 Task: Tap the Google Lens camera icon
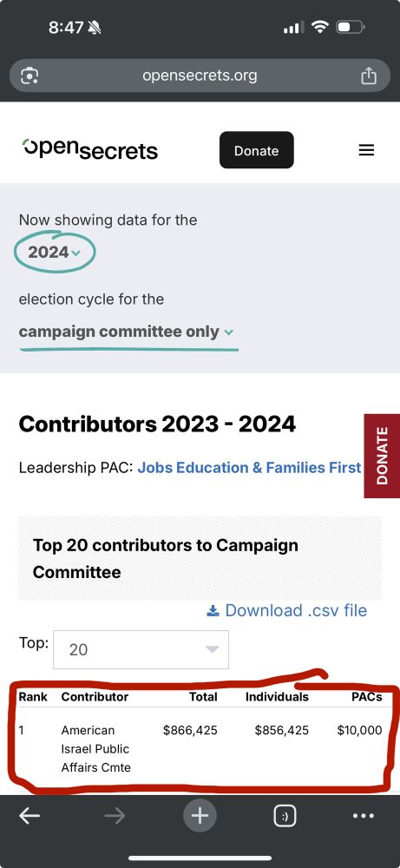coord(30,76)
